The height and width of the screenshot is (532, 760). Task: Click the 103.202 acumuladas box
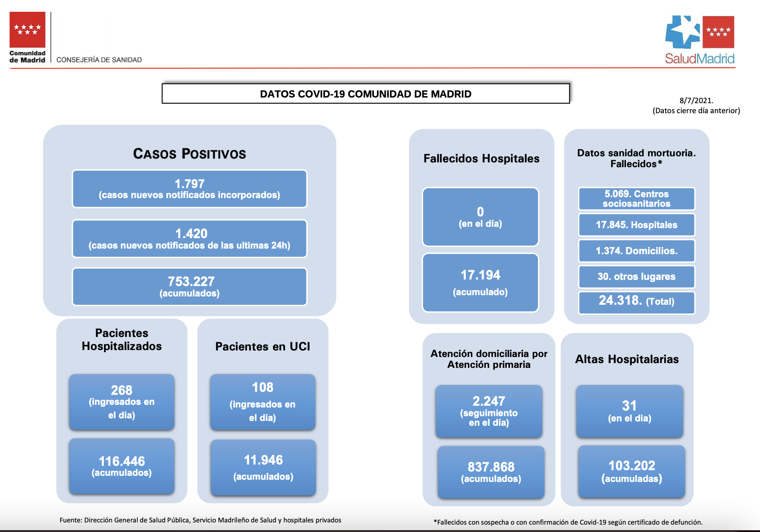pyautogui.click(x=632, y=471)
